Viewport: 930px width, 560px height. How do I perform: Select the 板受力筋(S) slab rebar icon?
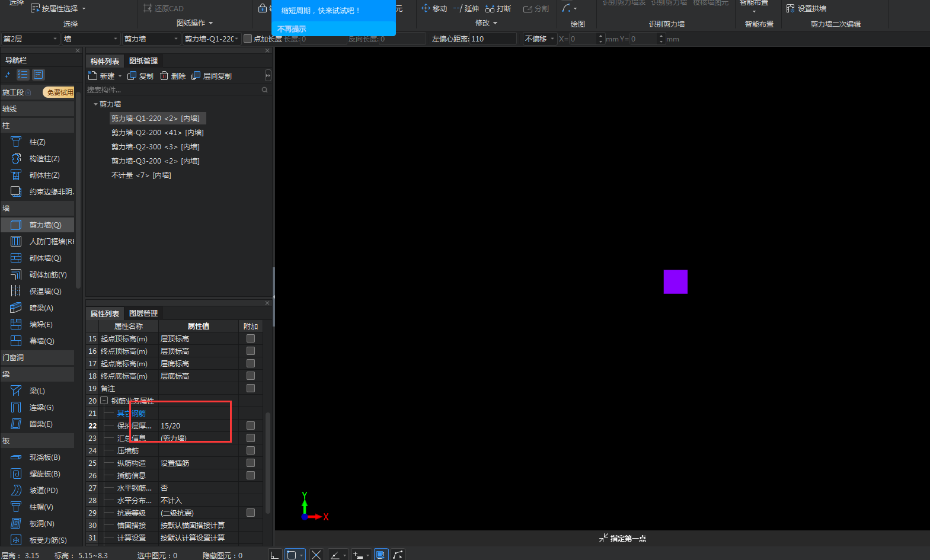pos(16,540)
